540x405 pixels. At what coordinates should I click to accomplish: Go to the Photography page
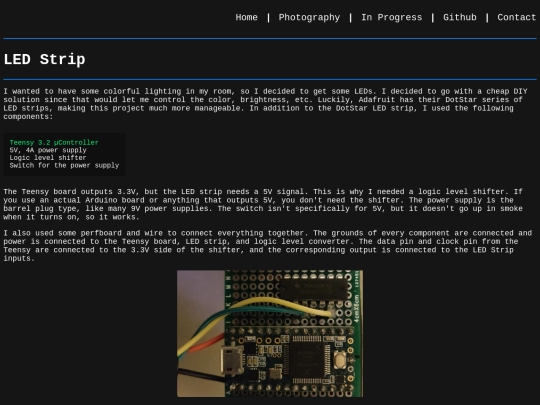pyautogui.click(x=309, y=17)
